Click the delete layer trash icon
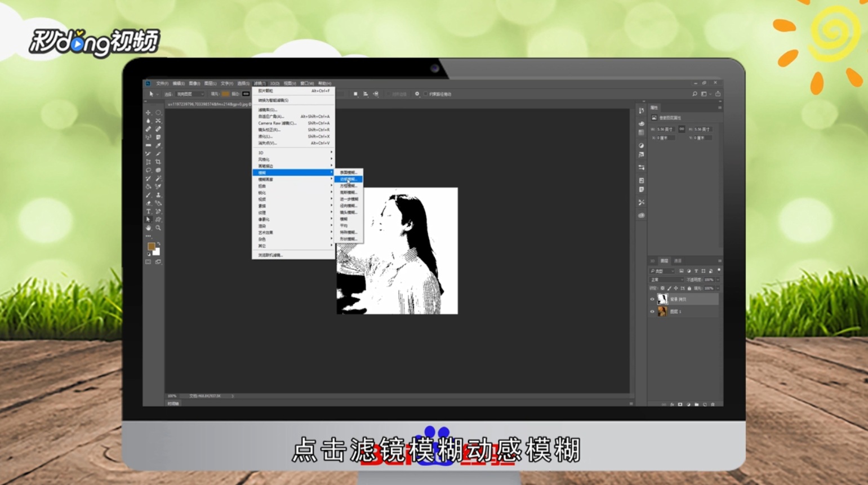The image size is (868, 485). click(713, 404)
